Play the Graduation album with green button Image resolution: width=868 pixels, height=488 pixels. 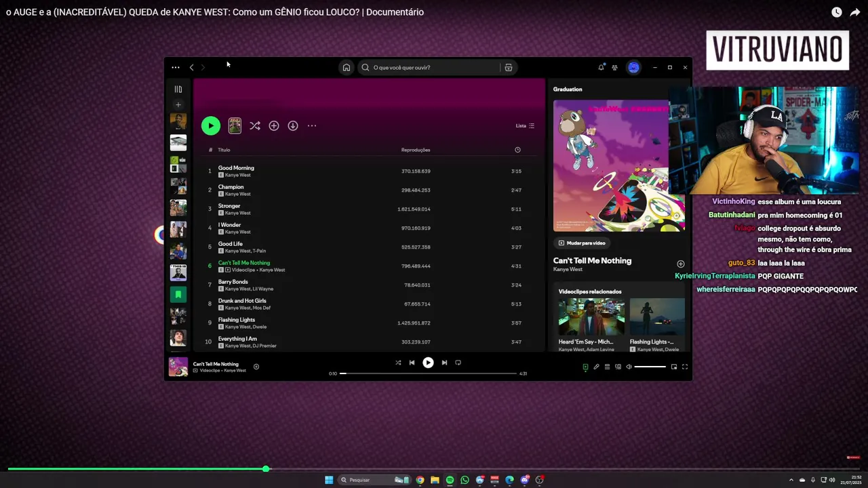click(211, 125)
